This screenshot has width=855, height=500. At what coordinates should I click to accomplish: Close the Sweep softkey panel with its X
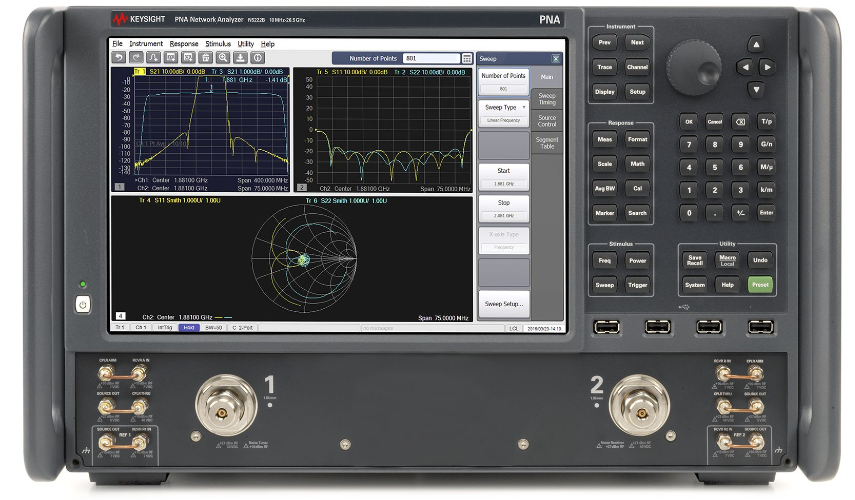click(556, 58)
